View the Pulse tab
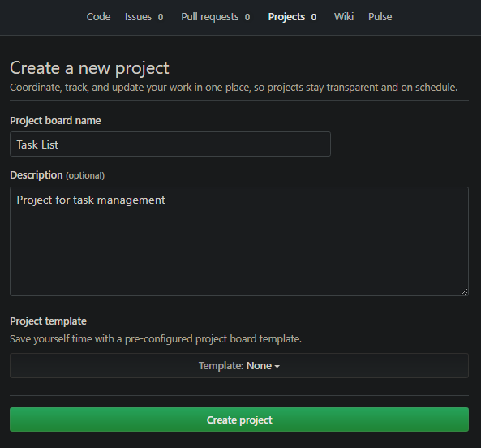The height and width of the screenshot is (448, 481). (x=380, y=17)
